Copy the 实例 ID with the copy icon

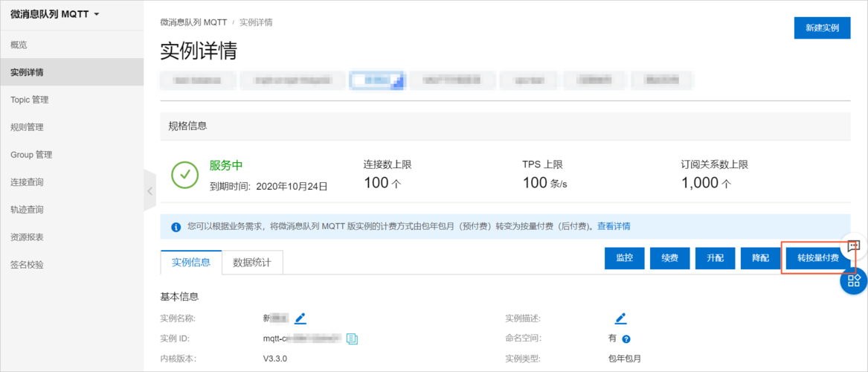[352, 339]
